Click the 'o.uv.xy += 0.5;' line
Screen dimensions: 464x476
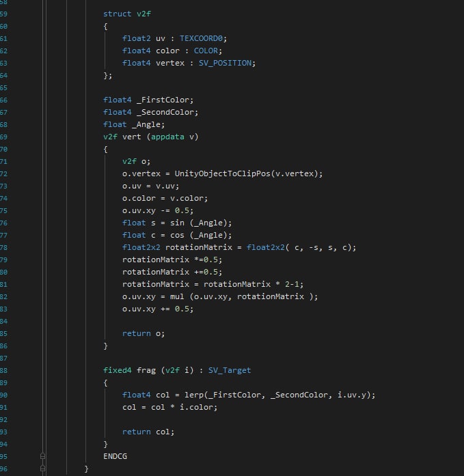coord(158,309)
